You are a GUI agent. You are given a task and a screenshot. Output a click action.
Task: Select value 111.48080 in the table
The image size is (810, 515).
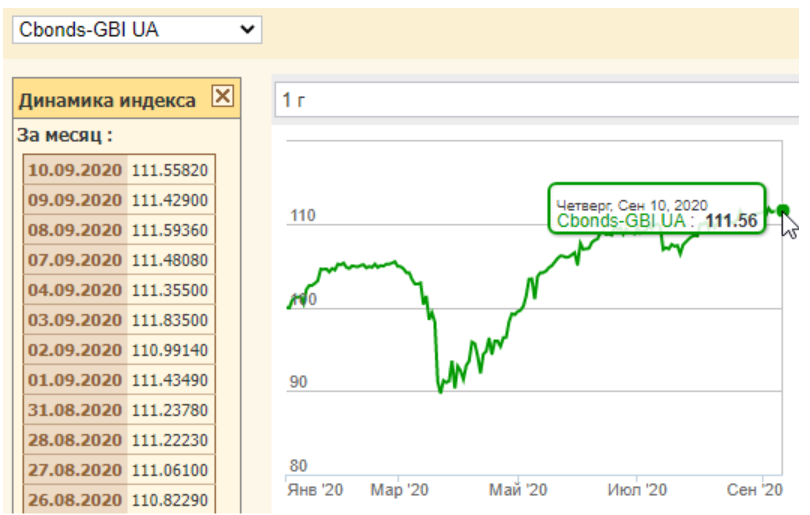(x=170, y=260)
